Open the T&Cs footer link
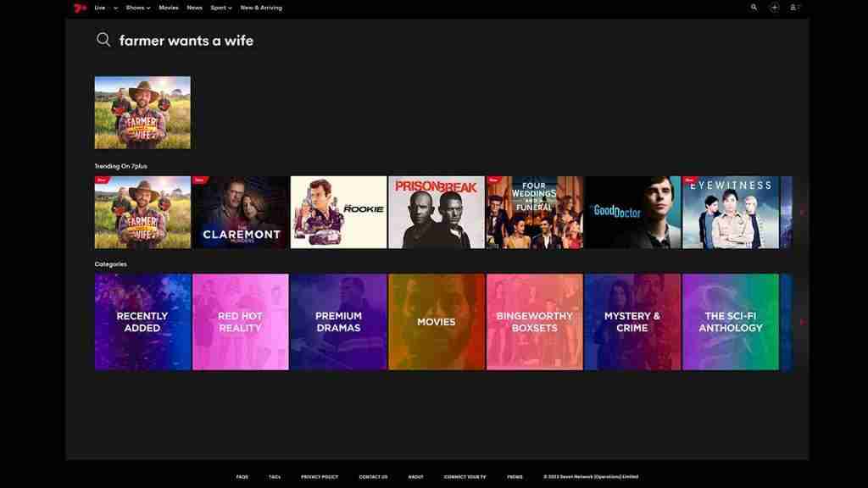Image resolution: width=868 pixels, height=488 pixels. coord(275,477)
